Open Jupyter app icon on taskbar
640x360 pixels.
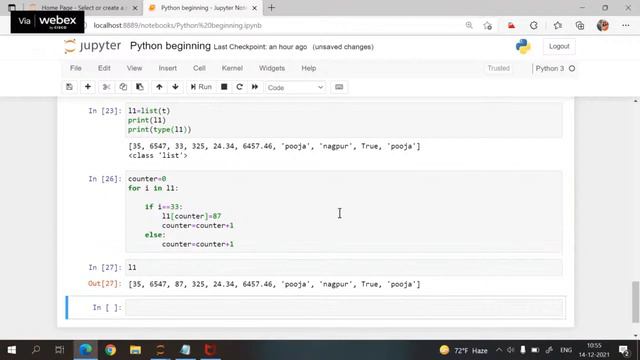[160, 350]
